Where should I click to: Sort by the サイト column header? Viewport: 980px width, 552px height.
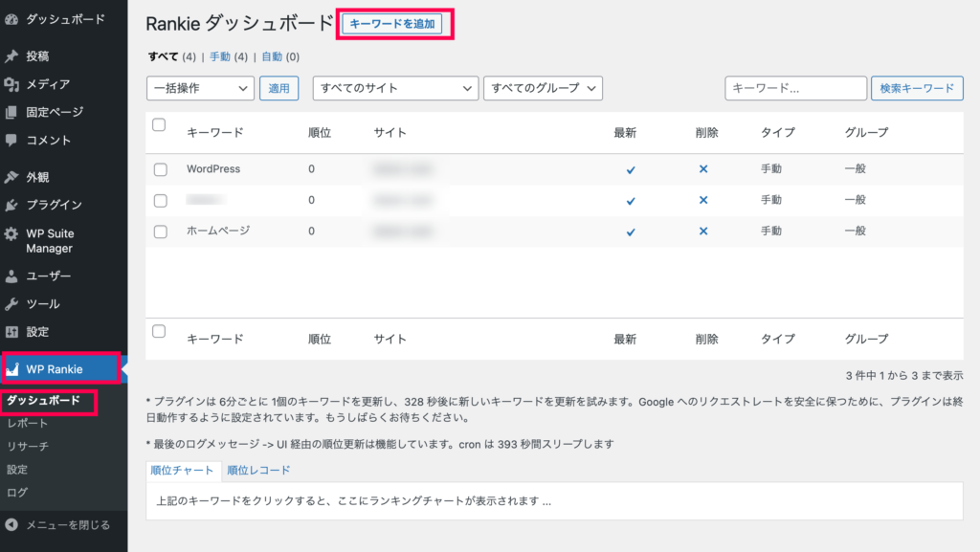(x=390, y=132)
